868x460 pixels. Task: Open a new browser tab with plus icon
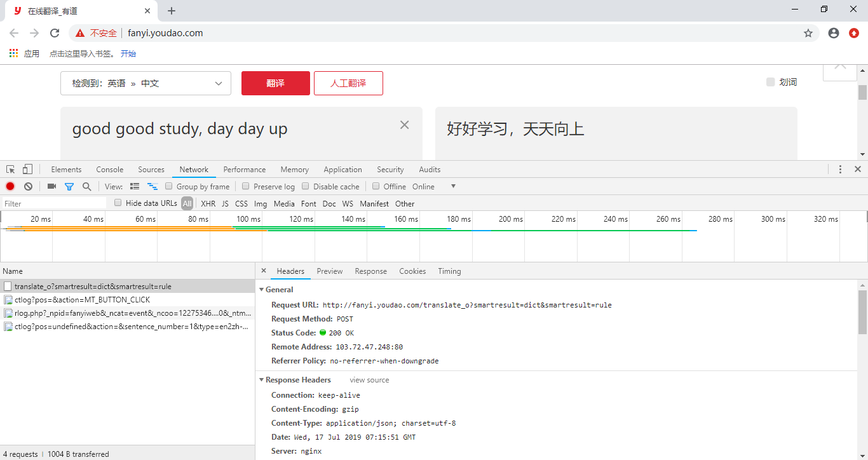pyautogui.click(x=172, y=11)
